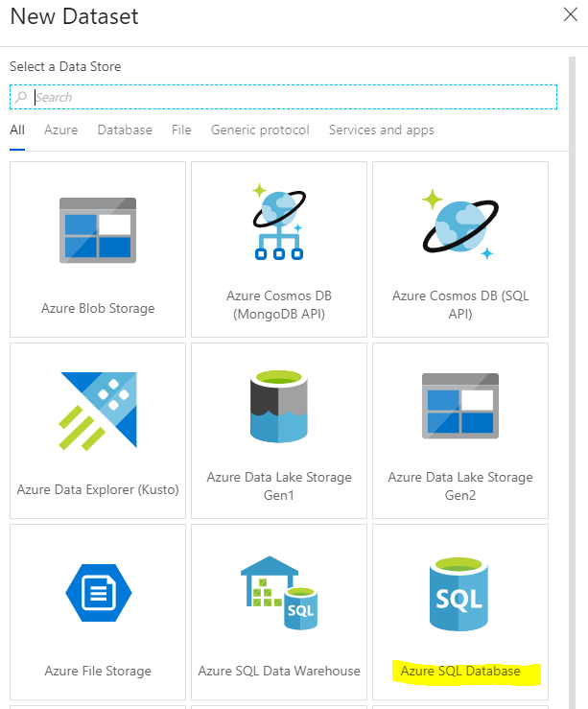
Task: Click the vertical scrollbar of the data store list
Action: pyautogui.click(x=573, y=383)
